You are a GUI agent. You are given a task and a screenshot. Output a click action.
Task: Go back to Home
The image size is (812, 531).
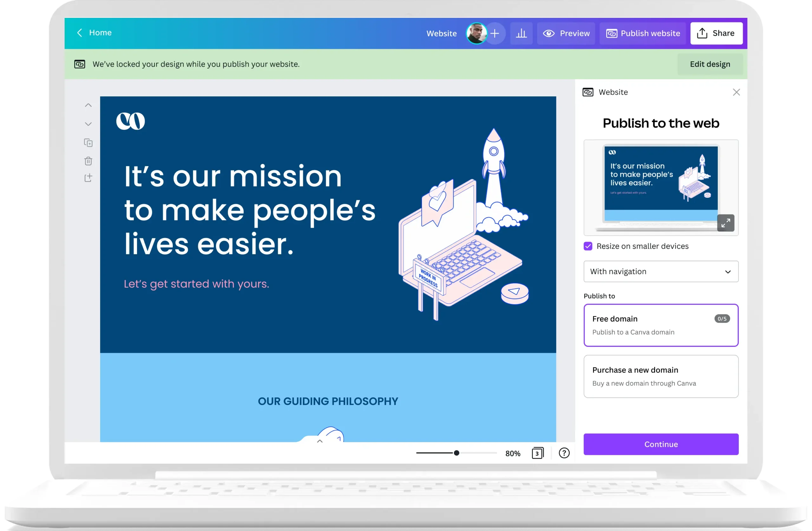94,33
